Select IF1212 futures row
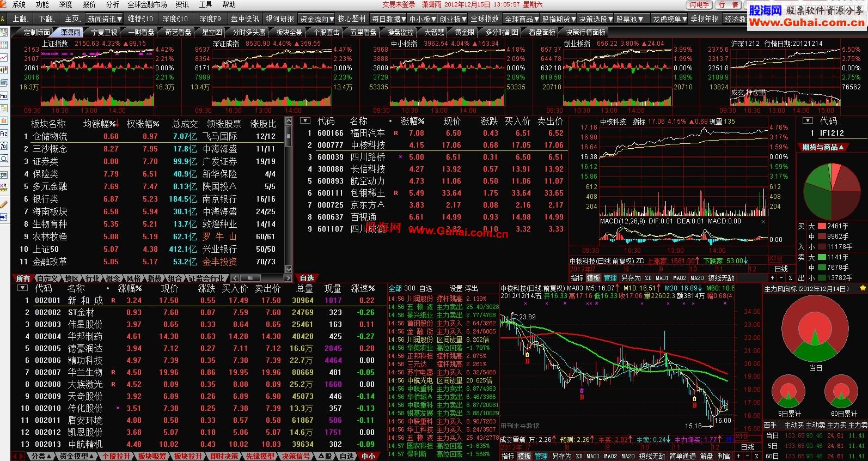868x461 pixels. [833, 133]
